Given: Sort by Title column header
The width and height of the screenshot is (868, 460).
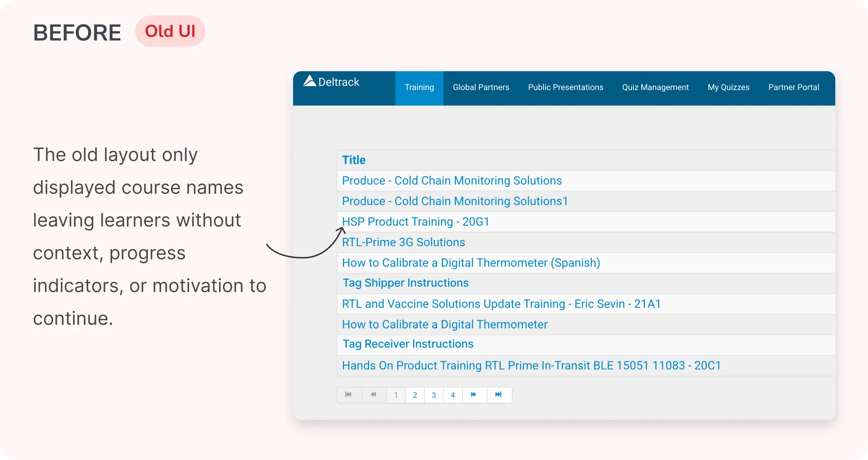Looking at the screenshot, I should pyautogui.click(x=354, y=160).
